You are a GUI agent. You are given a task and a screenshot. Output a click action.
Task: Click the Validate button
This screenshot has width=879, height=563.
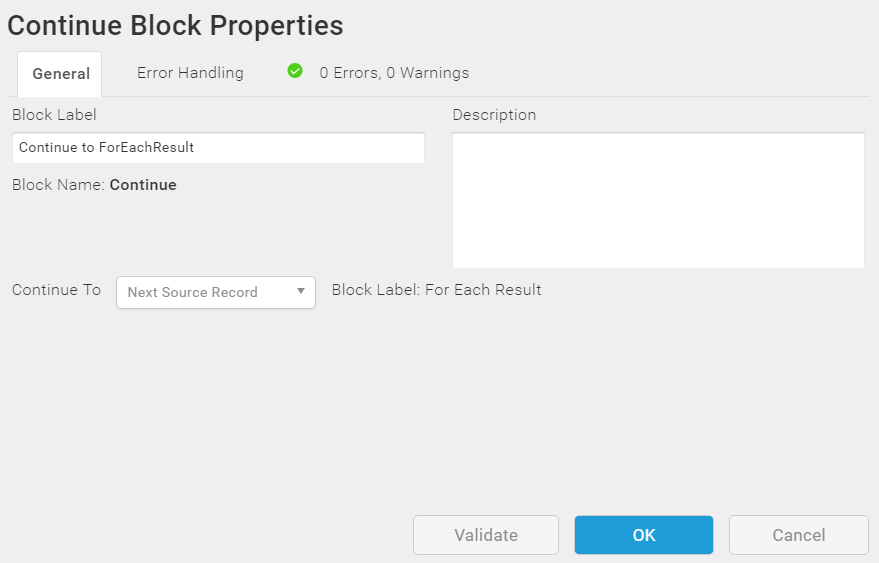[486, 535]
